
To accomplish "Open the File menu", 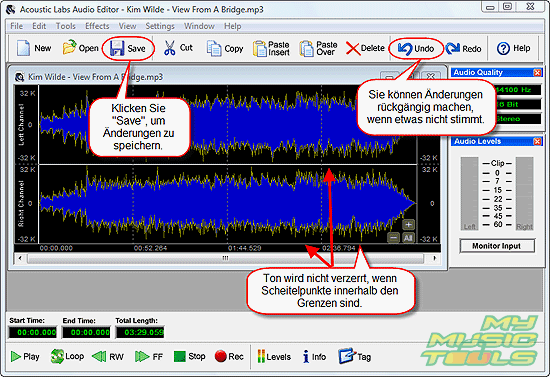I will tap(16, 26).
